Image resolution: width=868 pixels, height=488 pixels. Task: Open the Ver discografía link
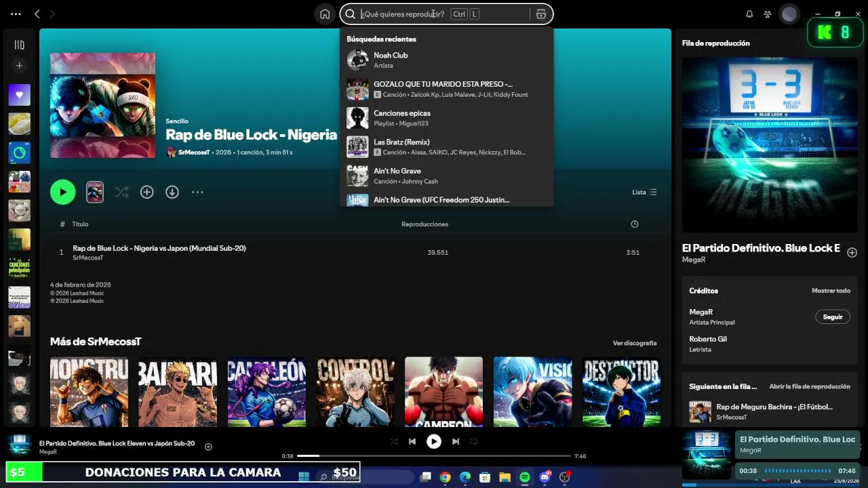(x=635, y=343)
